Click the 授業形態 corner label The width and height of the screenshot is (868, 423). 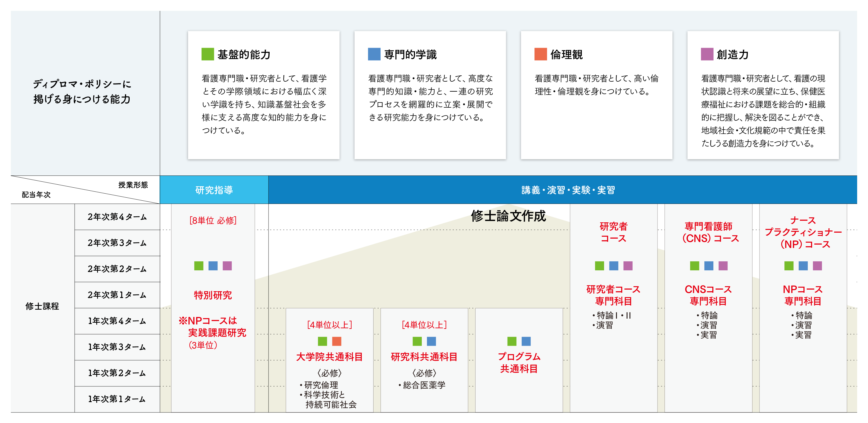133,185
